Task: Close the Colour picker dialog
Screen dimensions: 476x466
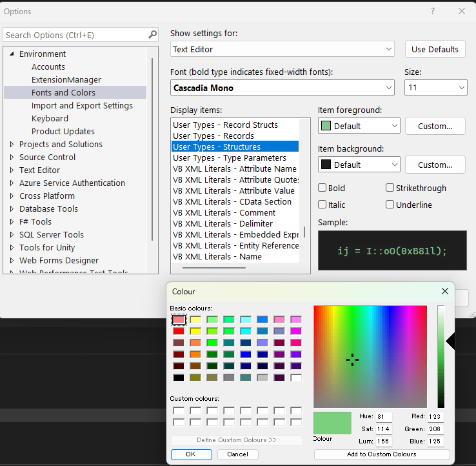Action: pos(444,292)
